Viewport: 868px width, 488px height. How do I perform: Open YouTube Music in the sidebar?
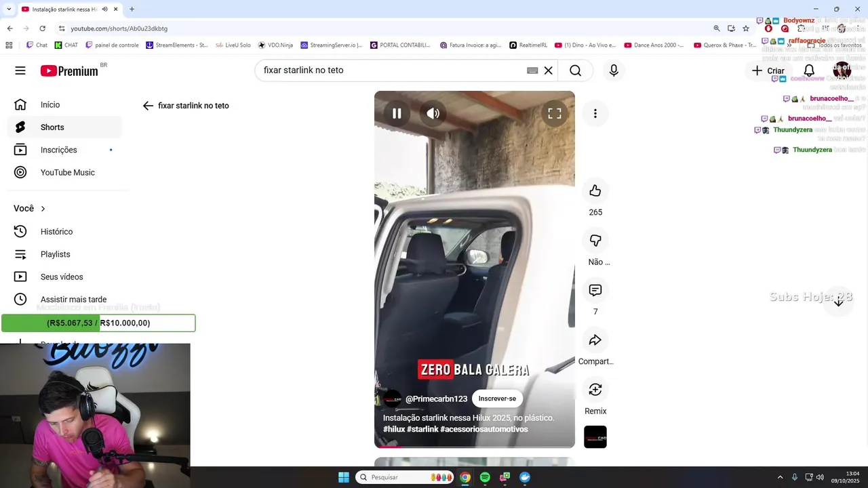pyautogui.click(x=64, y=172)
